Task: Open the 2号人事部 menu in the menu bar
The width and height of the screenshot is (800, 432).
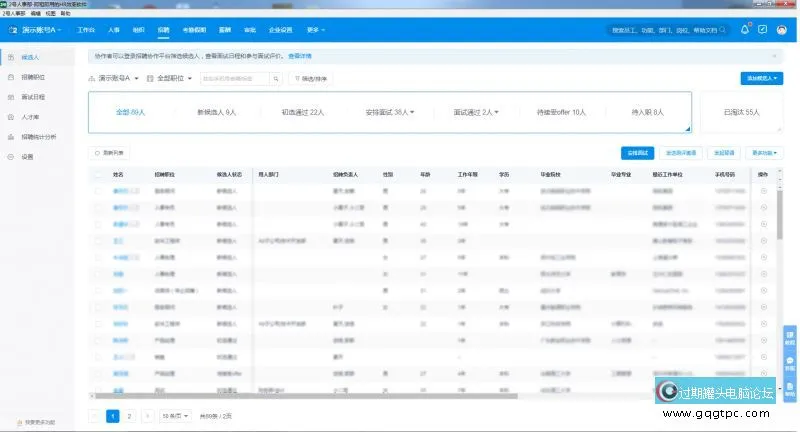Action: [13, 14]
